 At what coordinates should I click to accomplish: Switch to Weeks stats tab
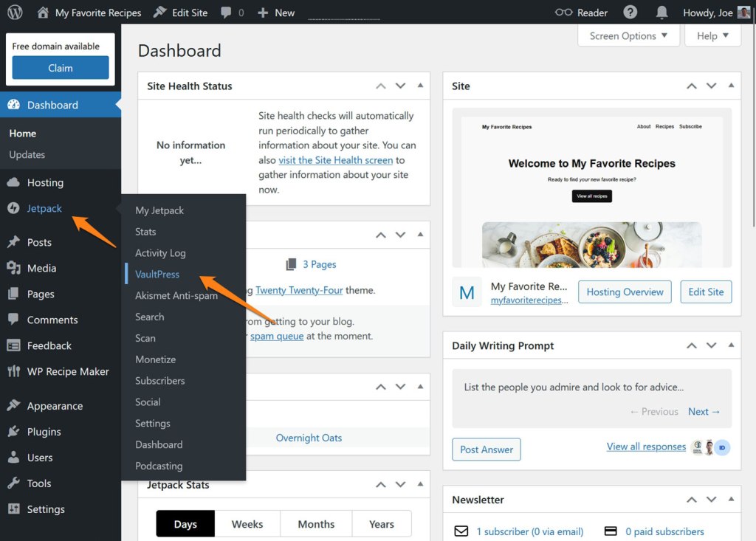(x=247, y=523)
